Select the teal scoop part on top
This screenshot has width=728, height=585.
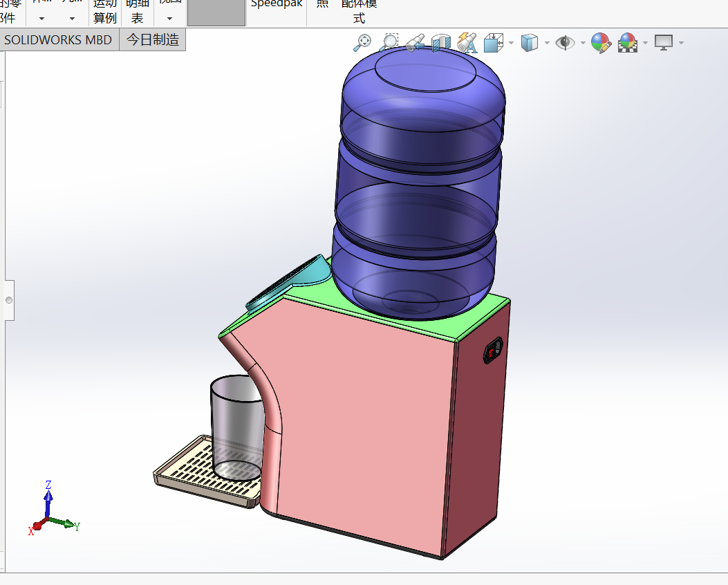[x=290, y=284]
